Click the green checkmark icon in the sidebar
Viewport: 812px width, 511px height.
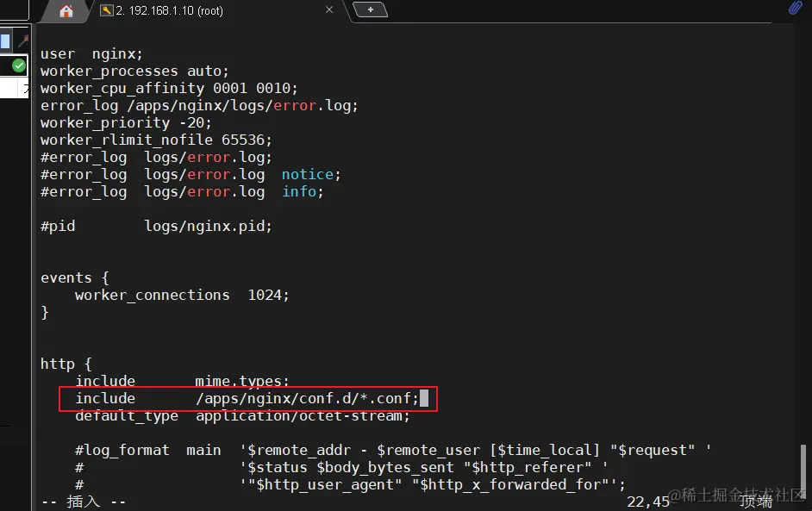[x=19, y=65]
